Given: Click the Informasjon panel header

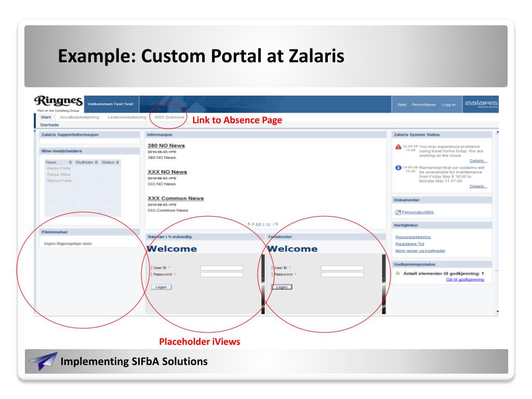Looking at the screenshot, I should tap(265, 135).
